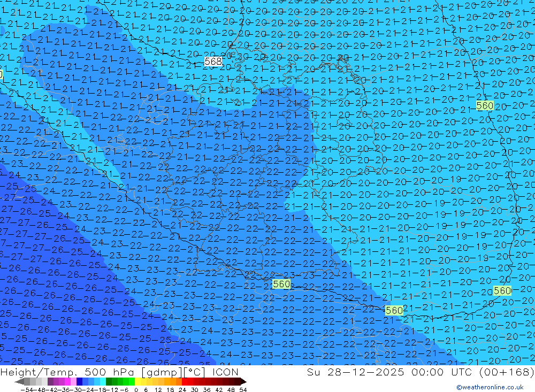535x392 pixels.
Task: Pick the magenta swatch above the -36 label
Action: click(67, 381)
